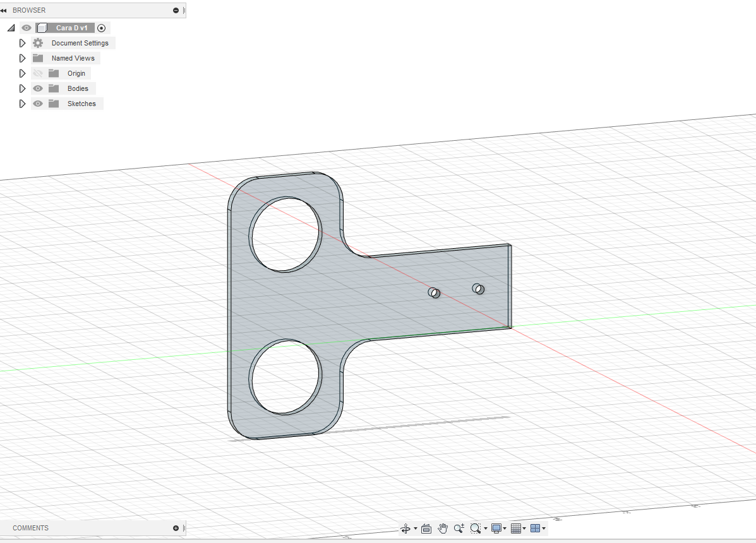Expand the Document Settings node
Screen dimensions: 756x543
22,43
